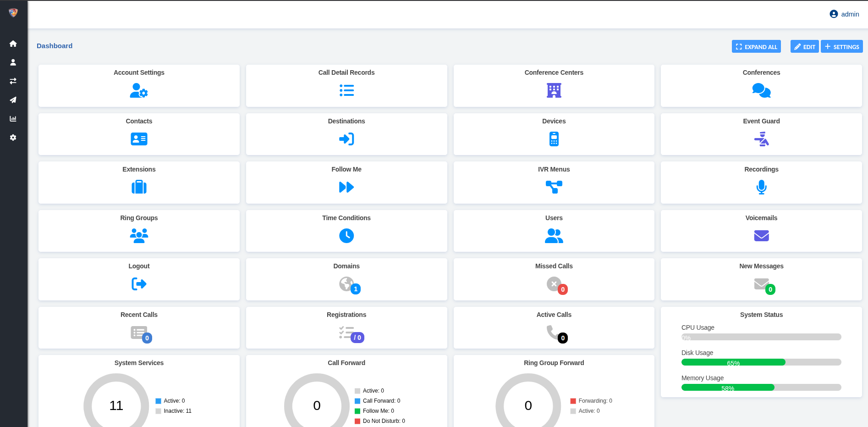Click the Devices phone icon
The height and width of the screenshot is (427, 868).
click(x=554, y=139)
